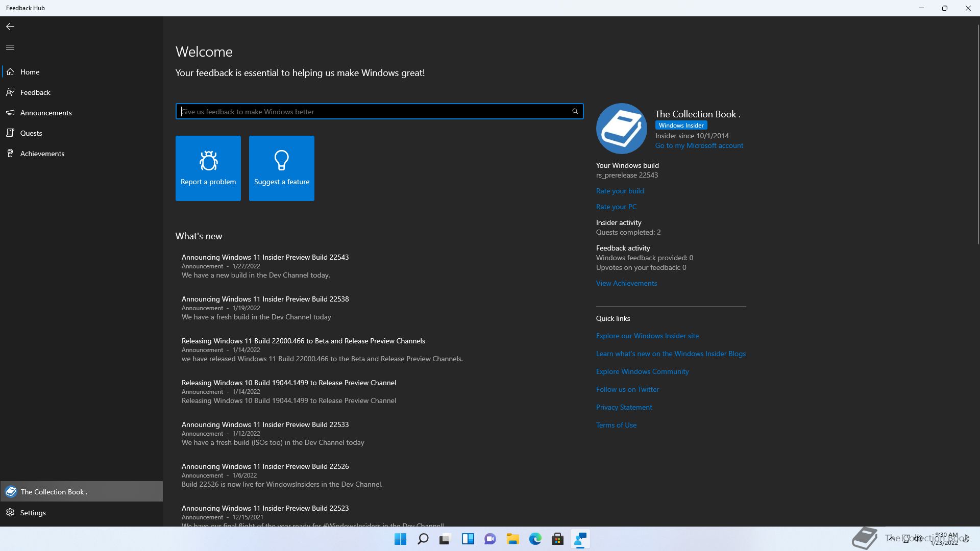The image size is (980, 551).
Task: Open Settings in the sidebar
Action: tap(82, 513)
